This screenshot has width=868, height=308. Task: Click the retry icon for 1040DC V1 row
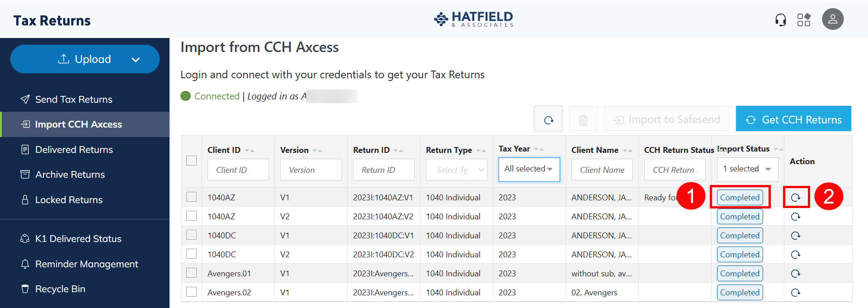pos(796,236)
